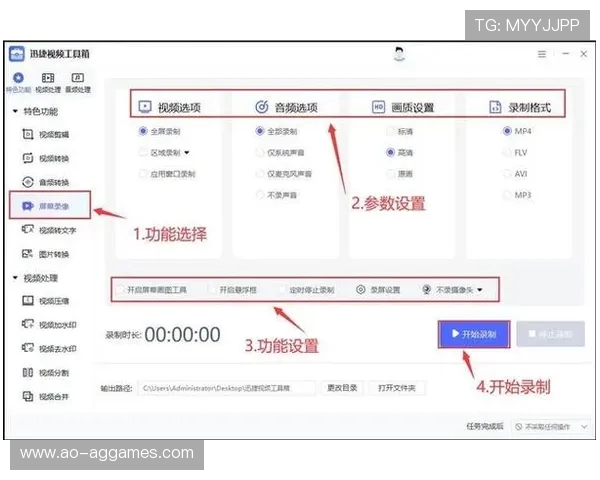Viewport: 600px width, 480px height.
Task: Select the 视频转换 video convert tool
Action: click(53, 158)
